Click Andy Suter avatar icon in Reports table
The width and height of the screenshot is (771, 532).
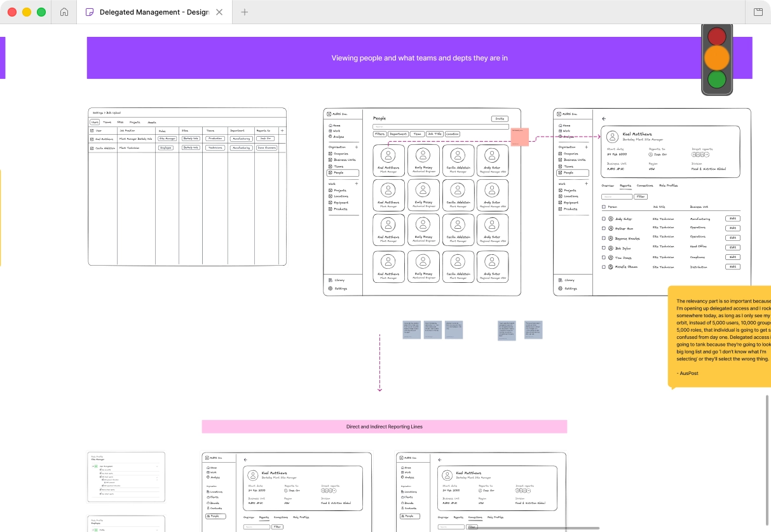(x=611, y=219)
